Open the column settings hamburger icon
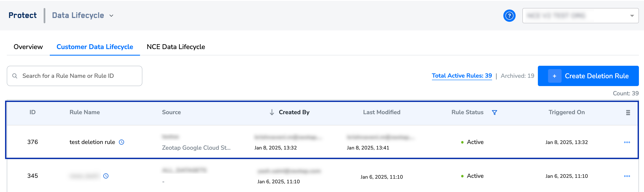The image size is (644, 192). [628, 113]
